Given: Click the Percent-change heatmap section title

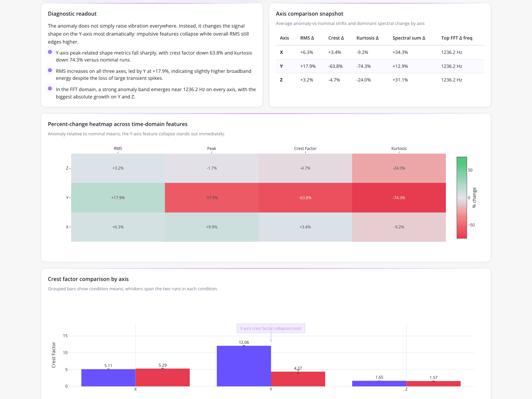Looking at the screenshot, I should pyautogui.click(x=118, y=124).
